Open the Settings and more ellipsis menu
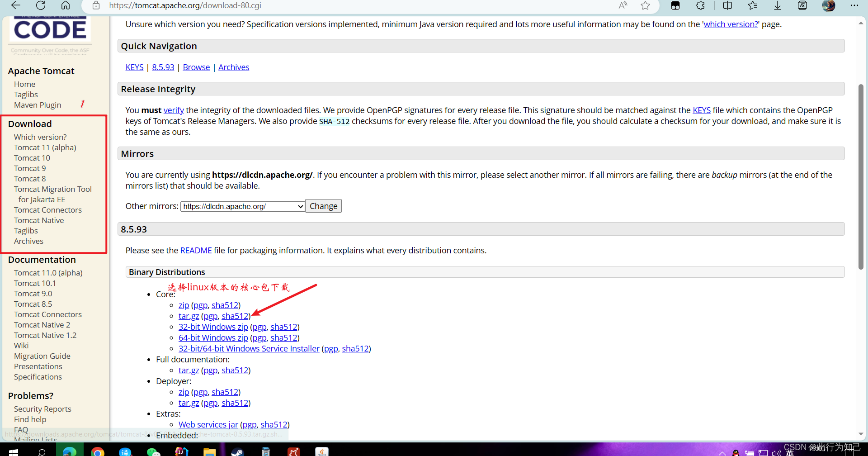868x456 pixels. tap(854, 6)
